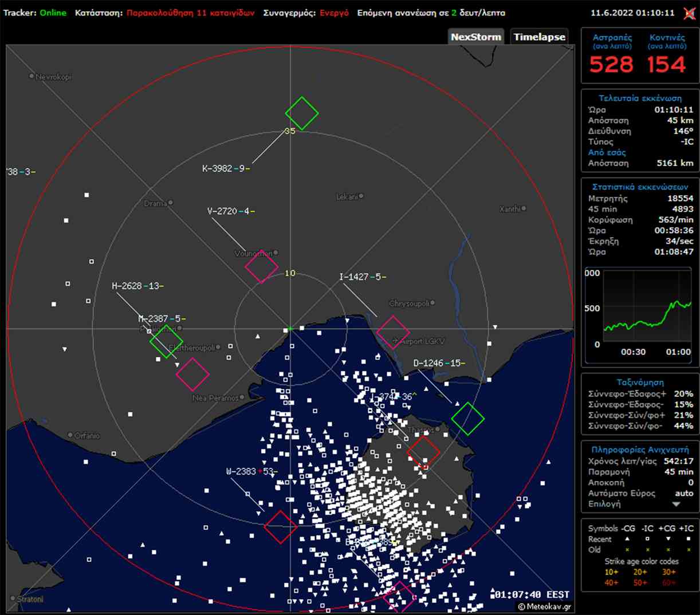Viewport: 700px width, 615px height.
Task: Select the magenta storm diamond above Nea Peramos
Action: (193, 374)
